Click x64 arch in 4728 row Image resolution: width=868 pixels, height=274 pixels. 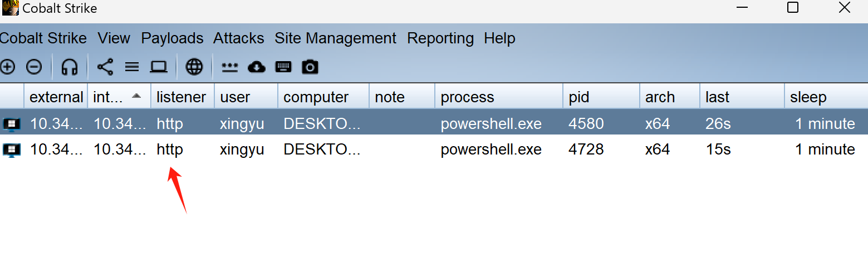(x=658, y=150)
